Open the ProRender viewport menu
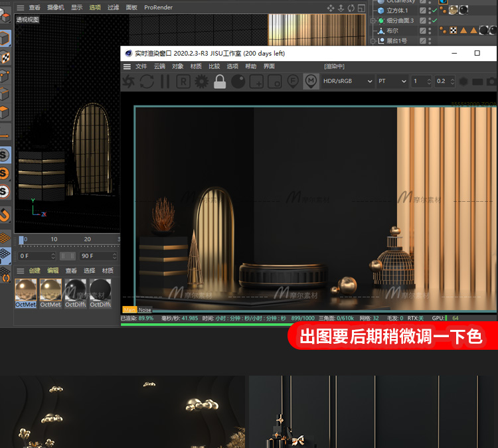This screenshot has width=498, height=448. (159, 7)
